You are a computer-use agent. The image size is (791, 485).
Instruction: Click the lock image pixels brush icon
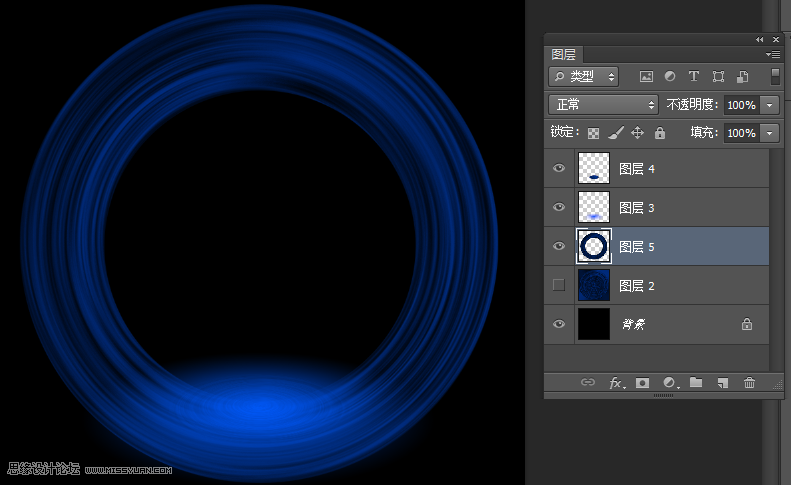[x=616, y=133]
